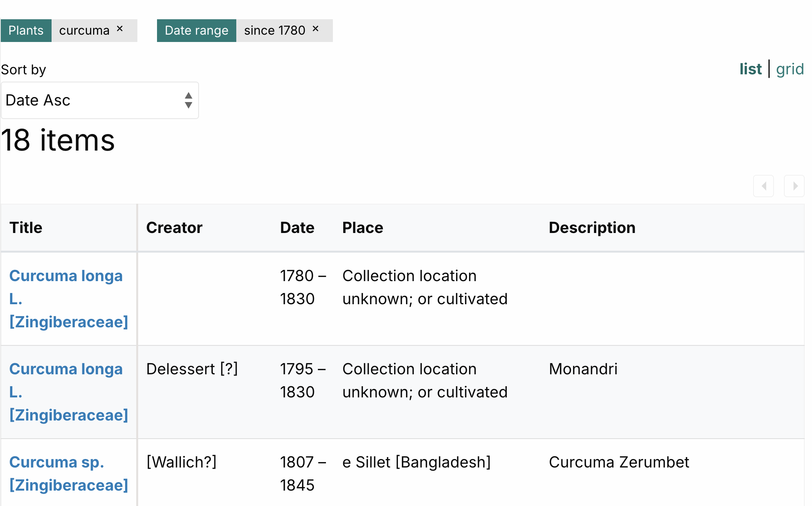This screenshot has width=812, height=506.
Task: Remove the since 1780 date filter
Action: coord(316,29)
